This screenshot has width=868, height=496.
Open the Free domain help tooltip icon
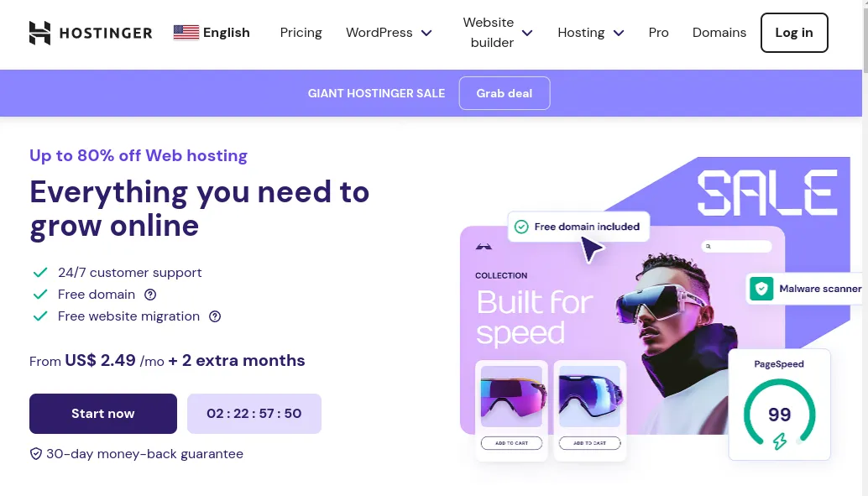click(x=150, y=295)
